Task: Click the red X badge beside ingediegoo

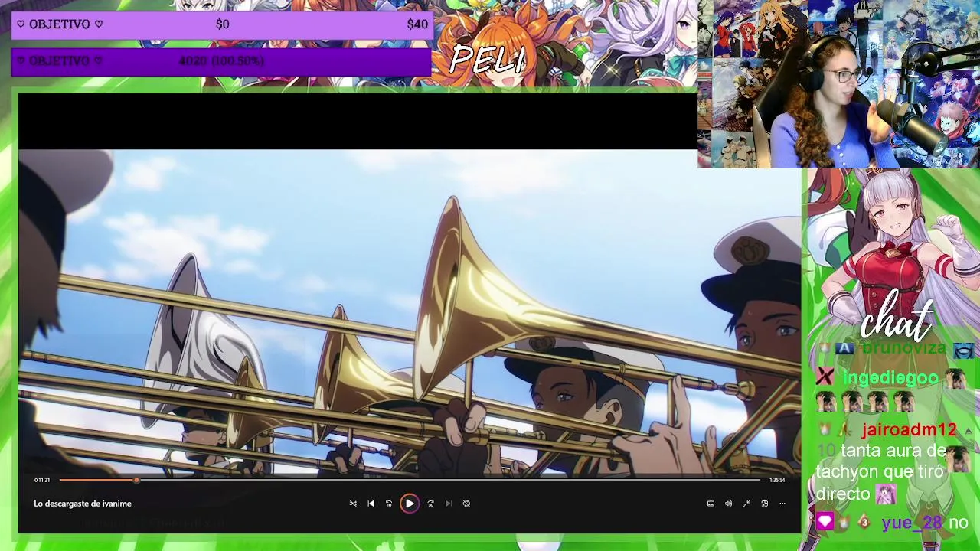Action: point(825,377)
